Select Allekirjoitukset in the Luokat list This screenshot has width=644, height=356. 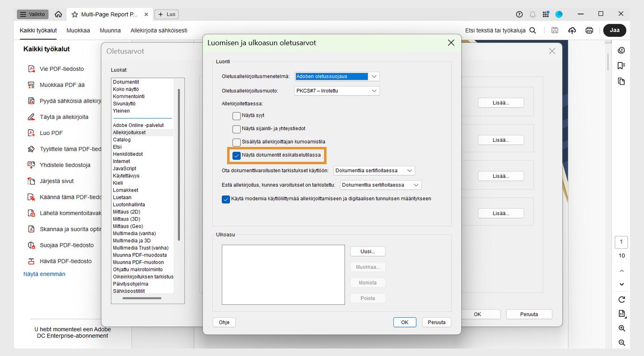(142, 133)
